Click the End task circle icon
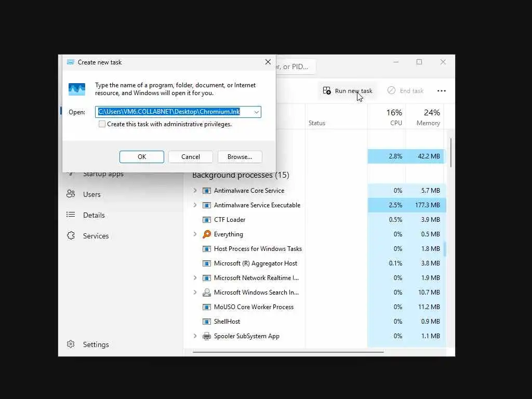532x399 pixels. point(391,90)
